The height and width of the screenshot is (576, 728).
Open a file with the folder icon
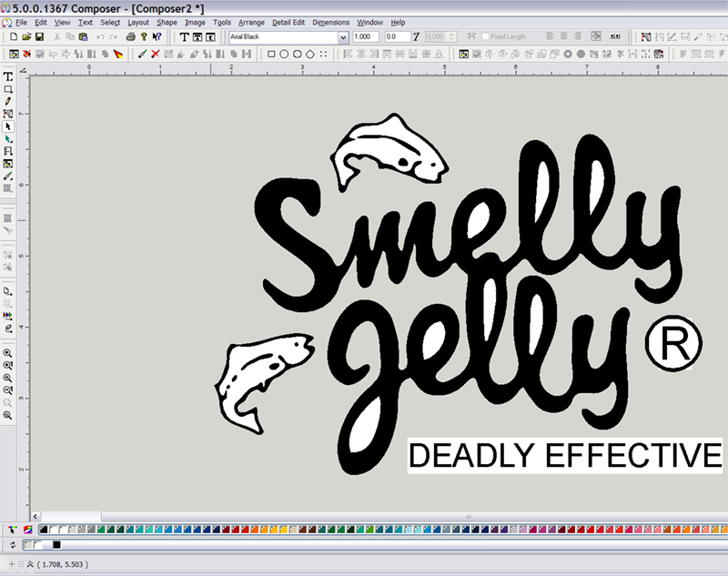[26, 36]
